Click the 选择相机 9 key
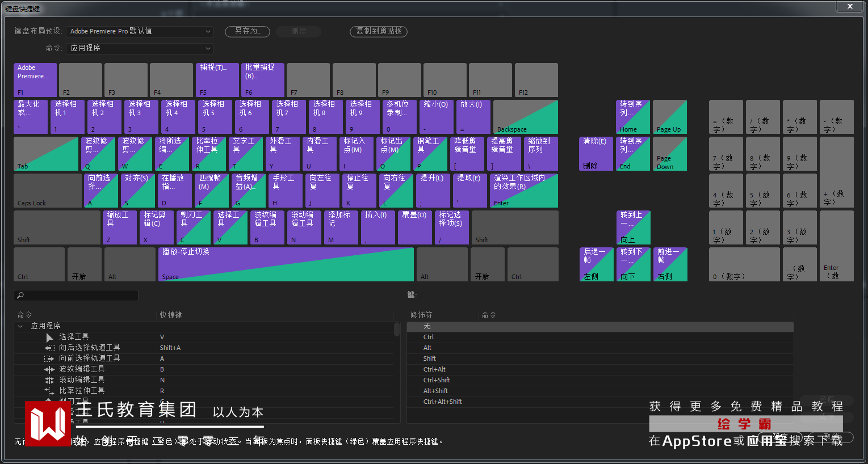Screen dimensions: 868x464 pyautogui.click(x=363, y=117)
